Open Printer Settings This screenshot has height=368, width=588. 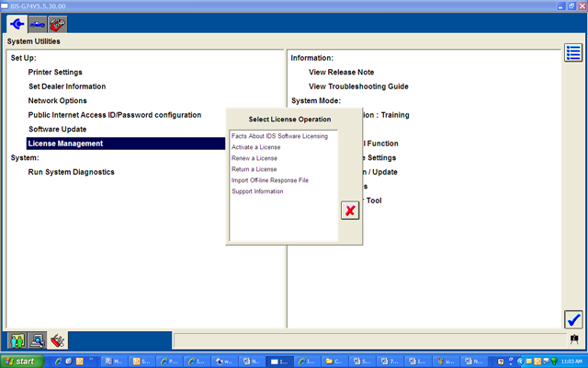55,72
